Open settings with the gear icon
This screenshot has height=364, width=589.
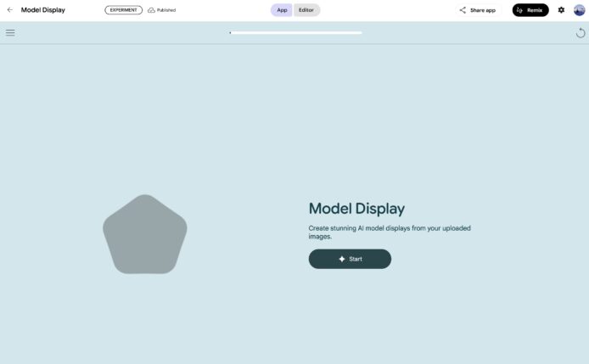click(x=561, y=10)
